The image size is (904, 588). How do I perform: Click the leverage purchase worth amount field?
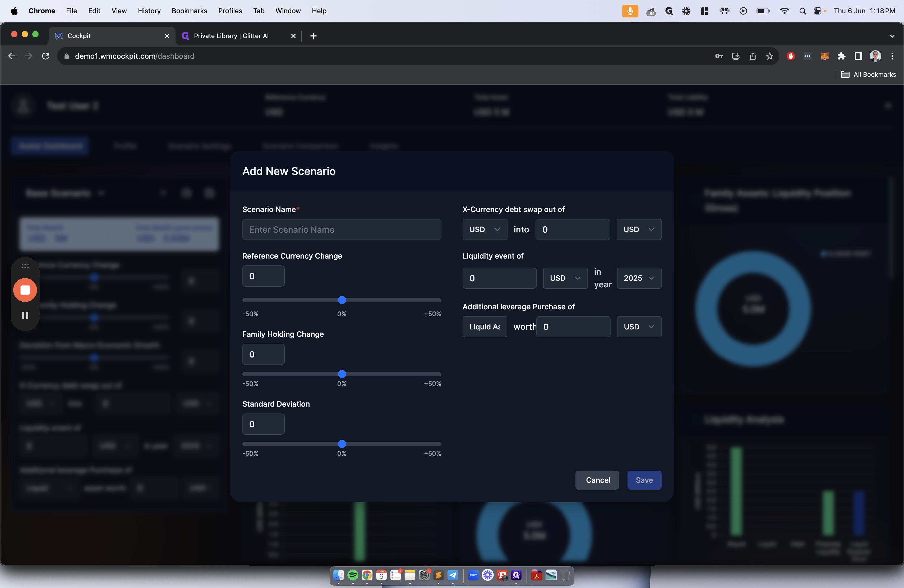coord(573,327)
